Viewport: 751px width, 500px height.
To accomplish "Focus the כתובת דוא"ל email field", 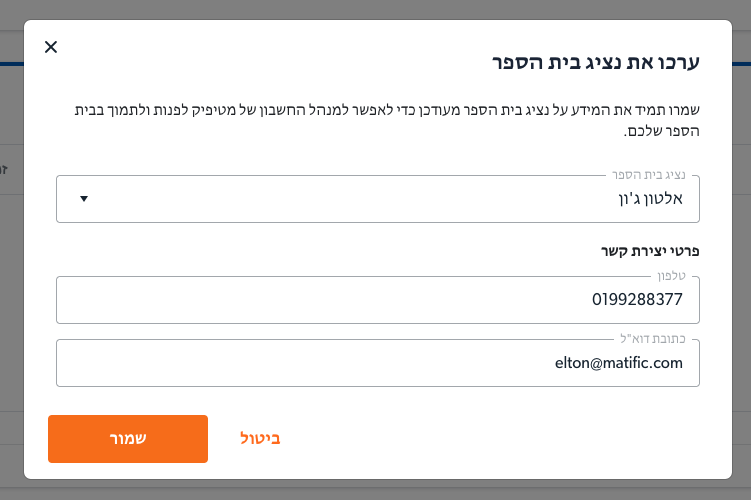I will pos(377,363).
